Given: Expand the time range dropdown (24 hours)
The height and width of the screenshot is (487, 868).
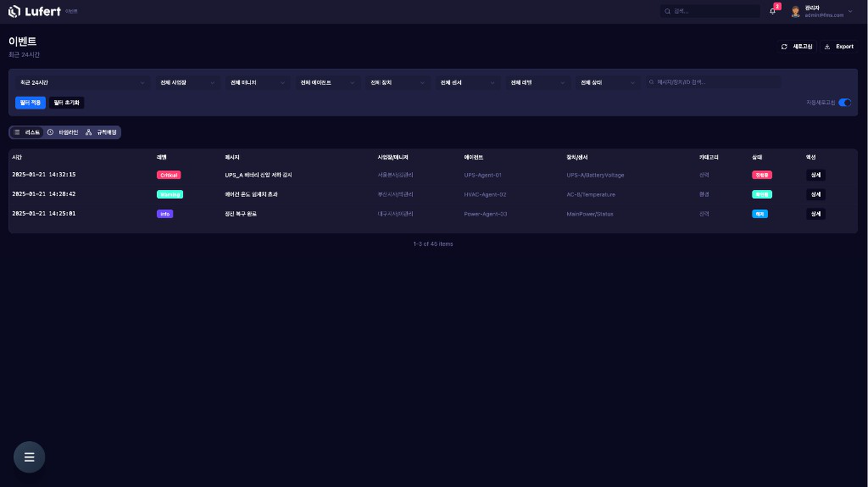Looking at the screenshot, I should (83, 83).
